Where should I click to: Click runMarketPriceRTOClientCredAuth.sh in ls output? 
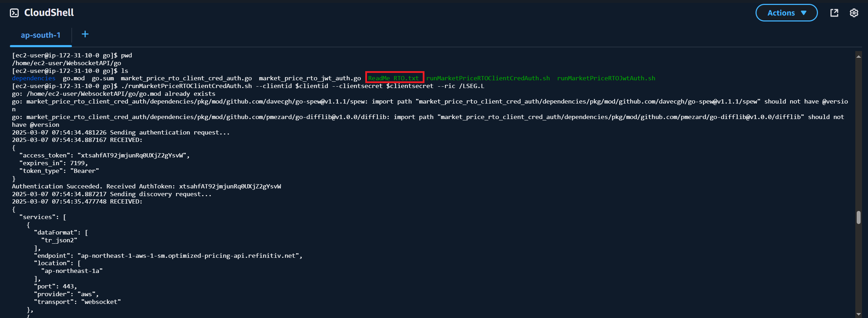click(x=488, y=78)
